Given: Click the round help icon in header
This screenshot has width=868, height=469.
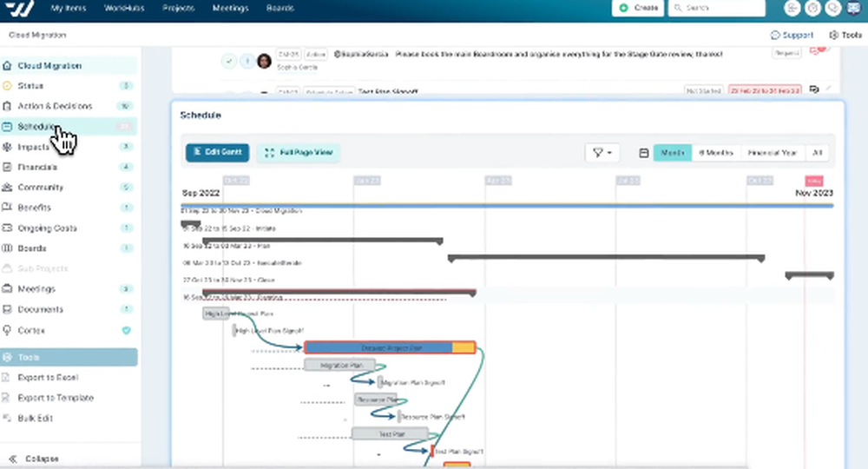Looking at the screenshot, I should coord(812,8).
